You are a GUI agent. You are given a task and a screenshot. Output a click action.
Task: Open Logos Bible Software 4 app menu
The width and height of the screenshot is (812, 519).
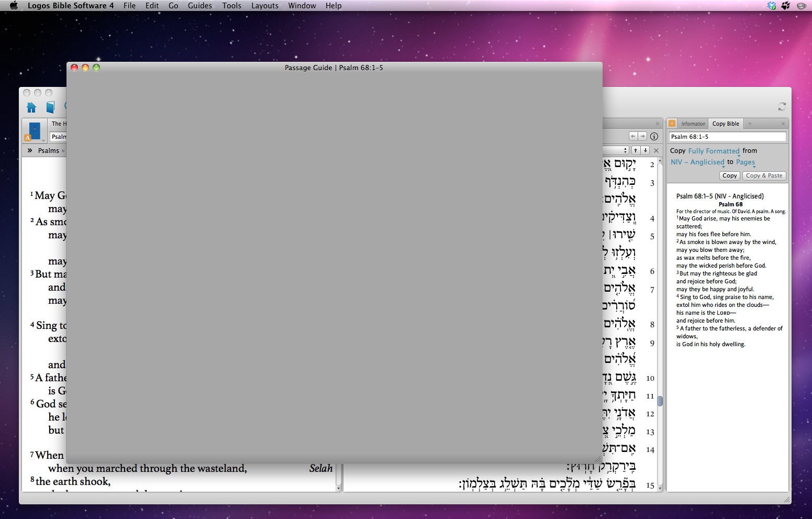(71, 6)
